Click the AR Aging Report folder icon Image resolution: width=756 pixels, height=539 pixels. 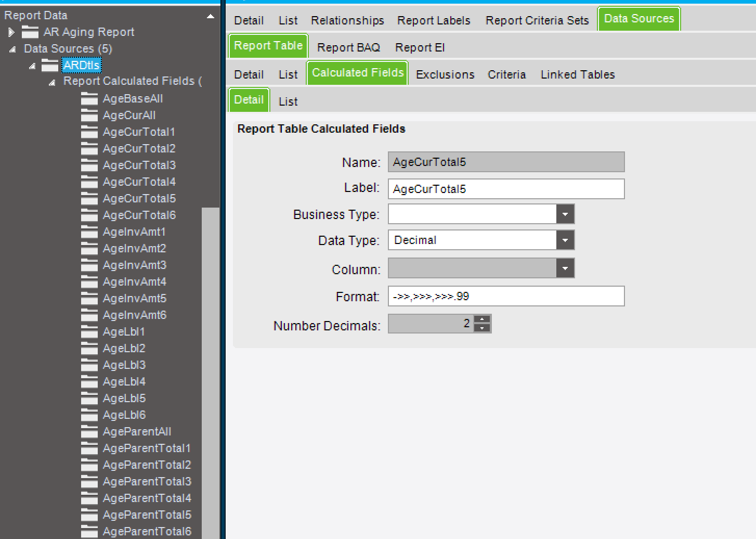30,32
